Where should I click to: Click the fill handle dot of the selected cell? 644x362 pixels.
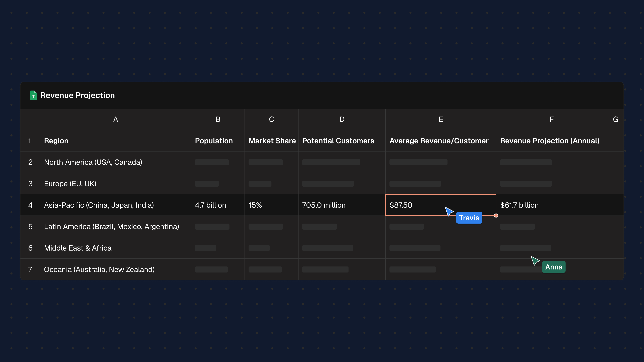pyautogui.click(x=496, y=216)
